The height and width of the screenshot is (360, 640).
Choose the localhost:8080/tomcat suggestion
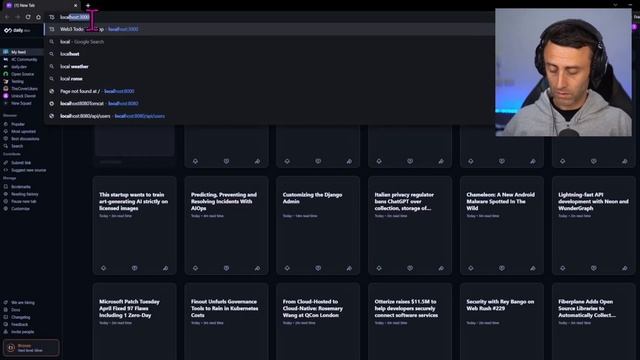coord(269,104)
